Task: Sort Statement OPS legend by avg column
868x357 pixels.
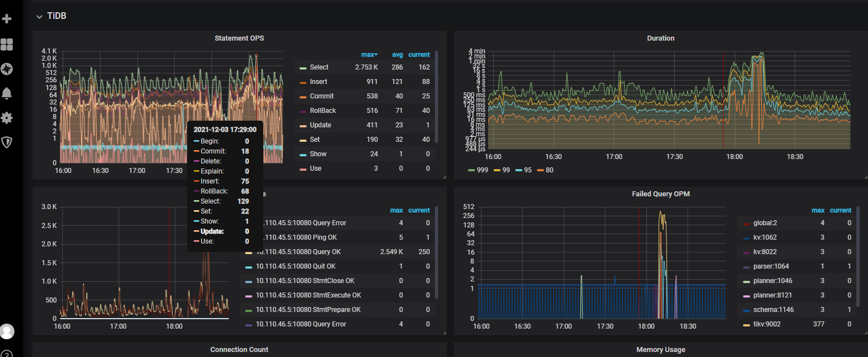Action: coord(397,54)
